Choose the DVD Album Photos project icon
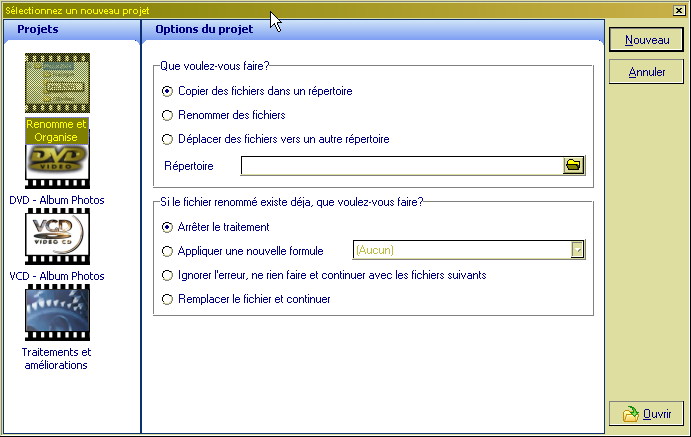 [x=57, y=166]
